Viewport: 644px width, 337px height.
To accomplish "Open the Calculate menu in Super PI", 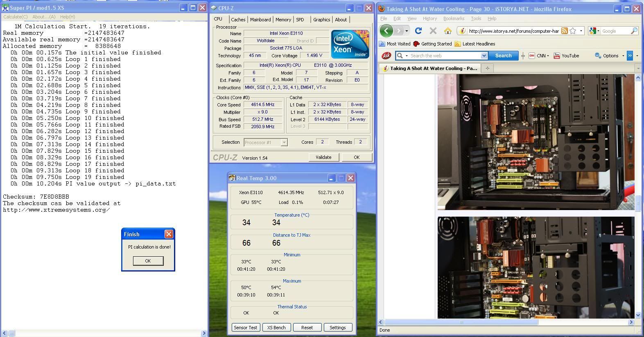I will [16, 17].
